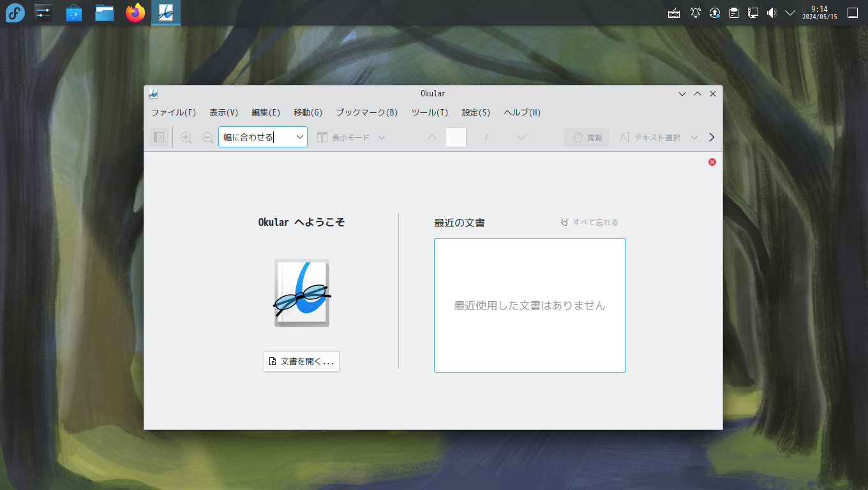Open the network connections tray icon
868x490 pixels.
[753, 13]
